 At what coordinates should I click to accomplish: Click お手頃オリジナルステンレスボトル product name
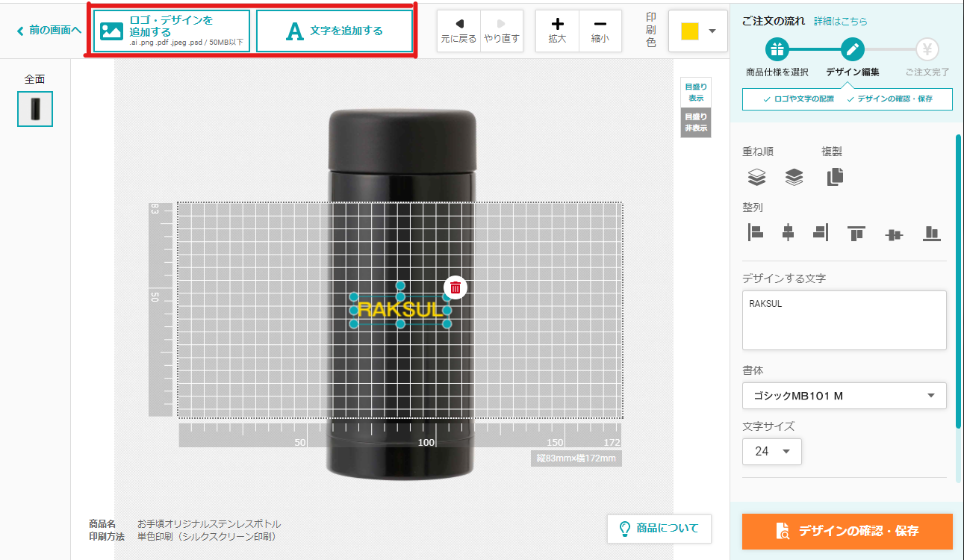click(209, 524)
